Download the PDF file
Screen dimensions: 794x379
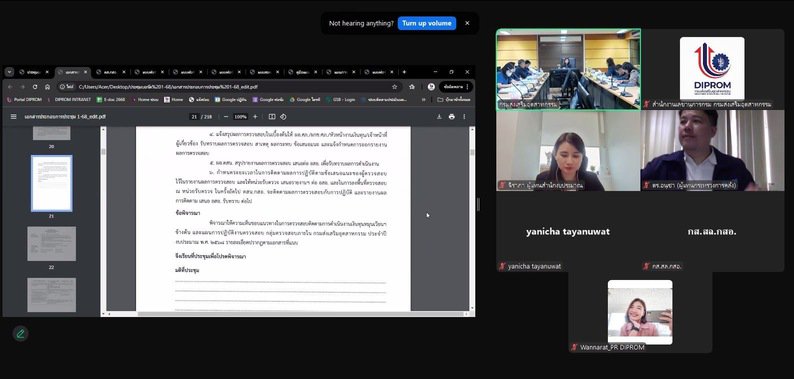click(x=440, y=117)
